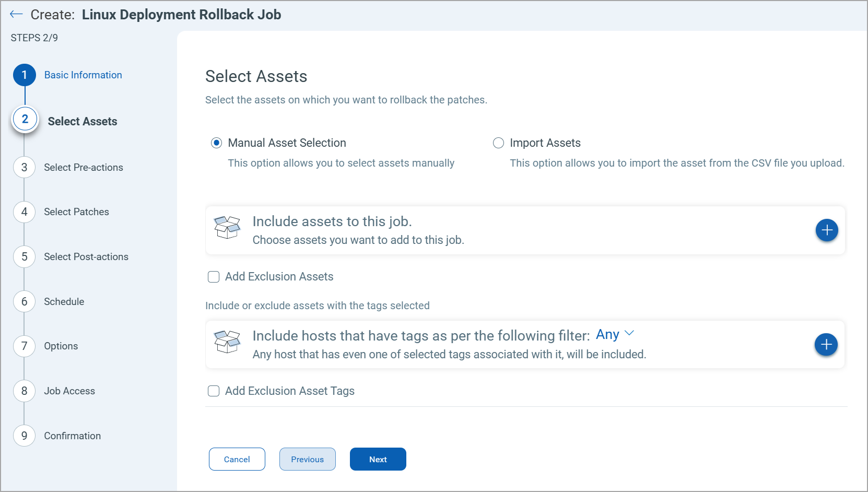Click the Cancel button

point(237,459)
